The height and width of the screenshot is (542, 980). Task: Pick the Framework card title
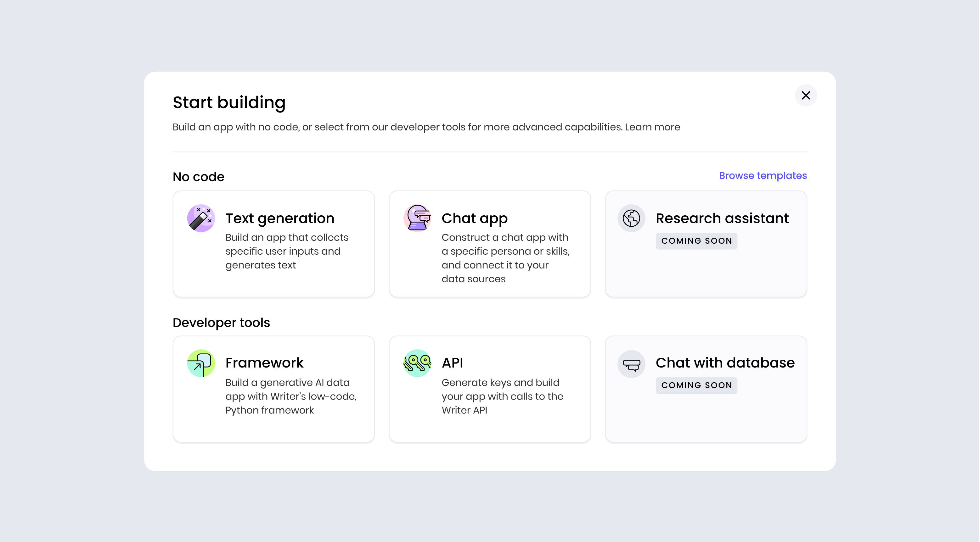click(264, 362)
